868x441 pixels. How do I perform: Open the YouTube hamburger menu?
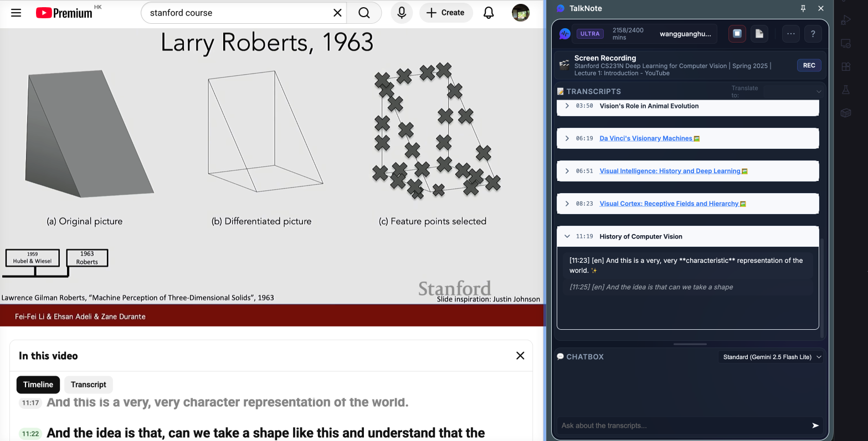point(16,12)
